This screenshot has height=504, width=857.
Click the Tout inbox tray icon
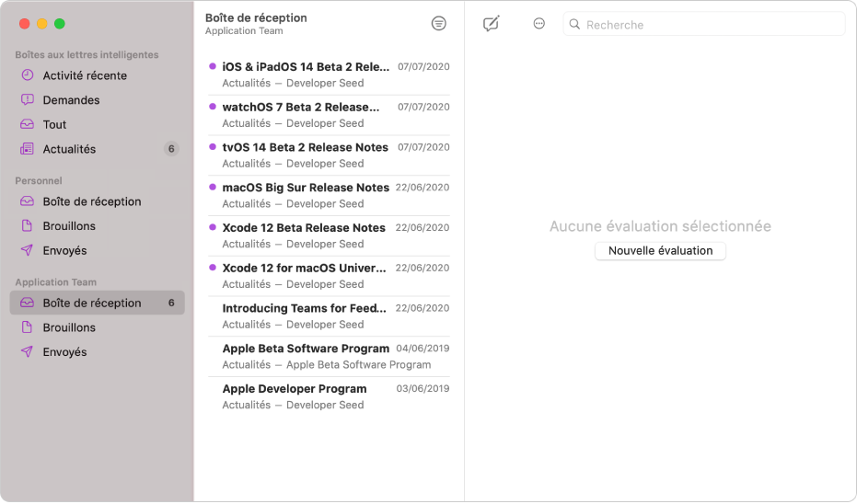coord(28,124)
